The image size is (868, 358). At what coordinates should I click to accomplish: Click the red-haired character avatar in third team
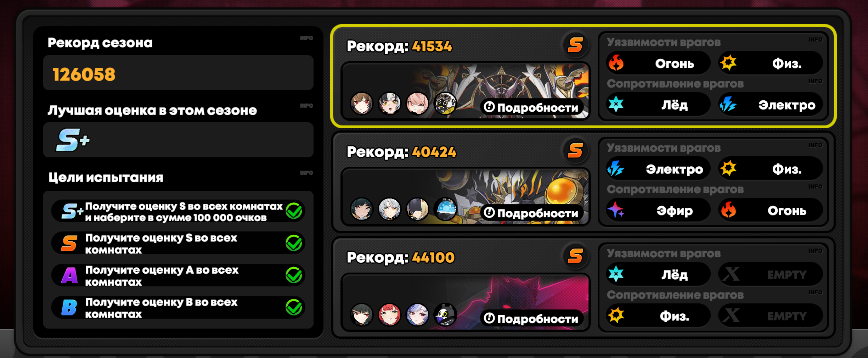pyautogui.click(x=389, y=314)
